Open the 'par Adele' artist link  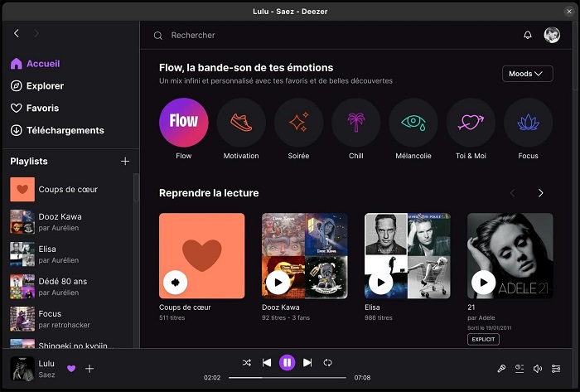[x=481, y=317]
